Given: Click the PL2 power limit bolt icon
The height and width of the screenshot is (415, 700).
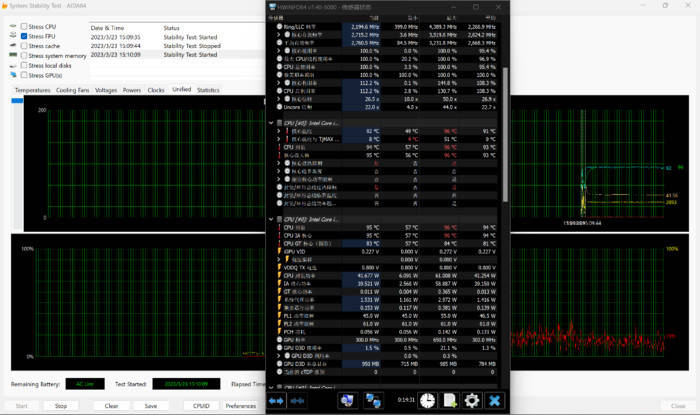Looking at the screenshot, I should tap(279, 324).
